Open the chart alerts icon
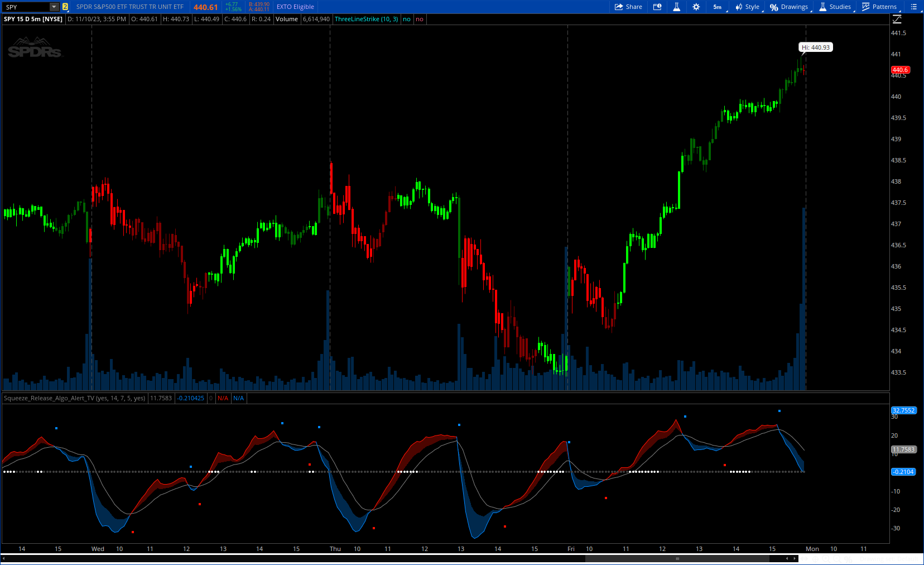Image resolution: width=924 pixels, height=565 pixels. click(x=657, y=7)
